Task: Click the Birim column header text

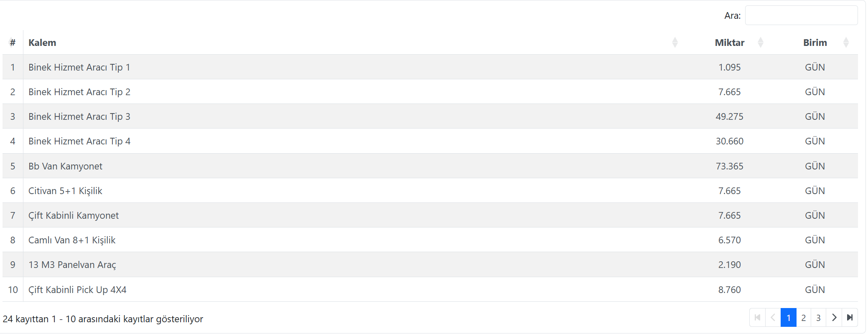Action: tap(815, 43)
